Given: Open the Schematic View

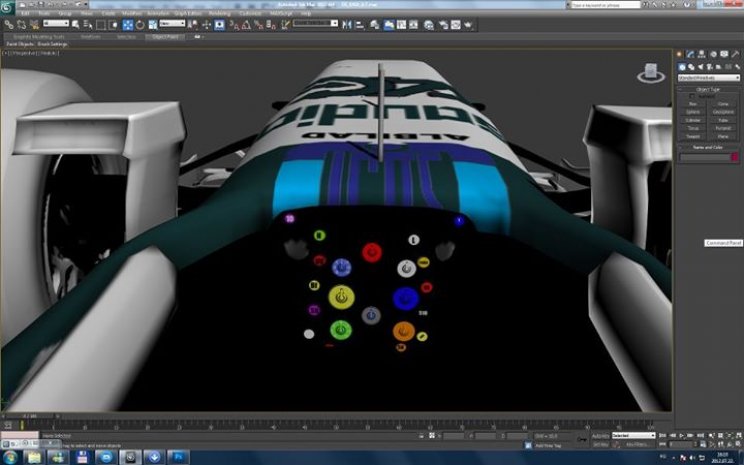Looking at the screenshot, I should point(413,25).
